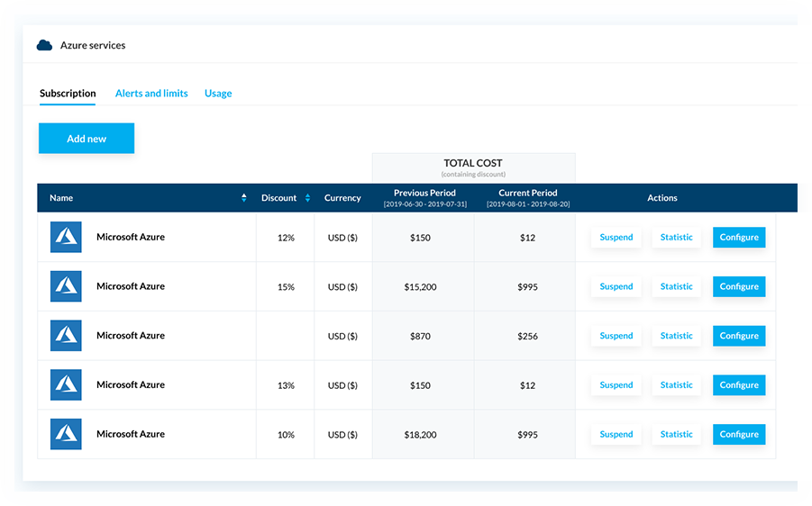Suspend the subscription with 12% discount

click(616, 237)
